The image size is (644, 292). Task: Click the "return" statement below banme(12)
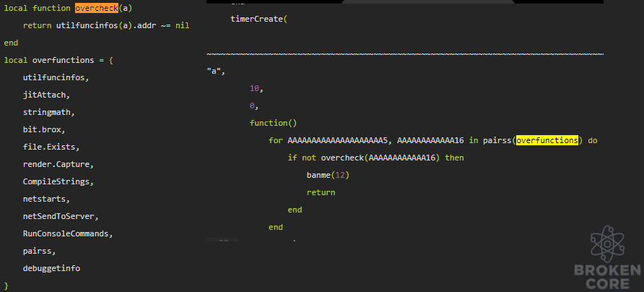321,192
